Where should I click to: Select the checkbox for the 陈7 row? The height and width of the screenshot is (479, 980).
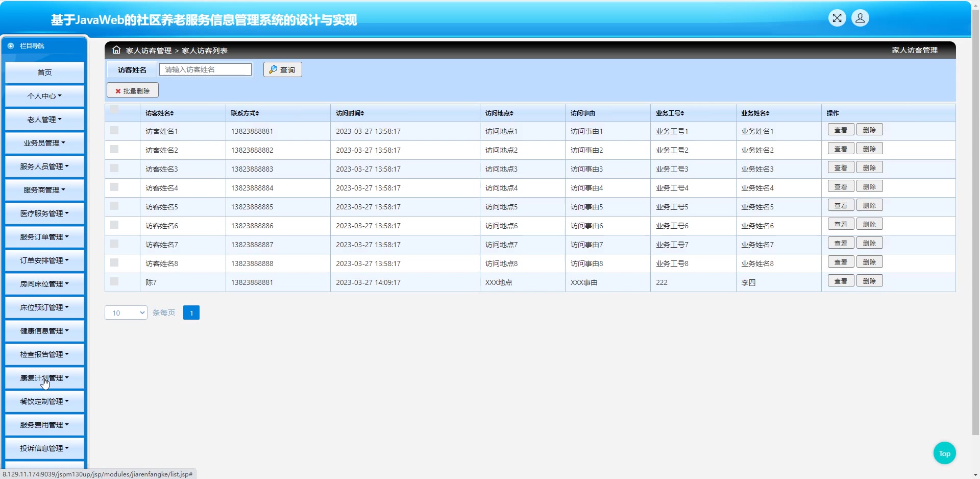coord(114,282)
